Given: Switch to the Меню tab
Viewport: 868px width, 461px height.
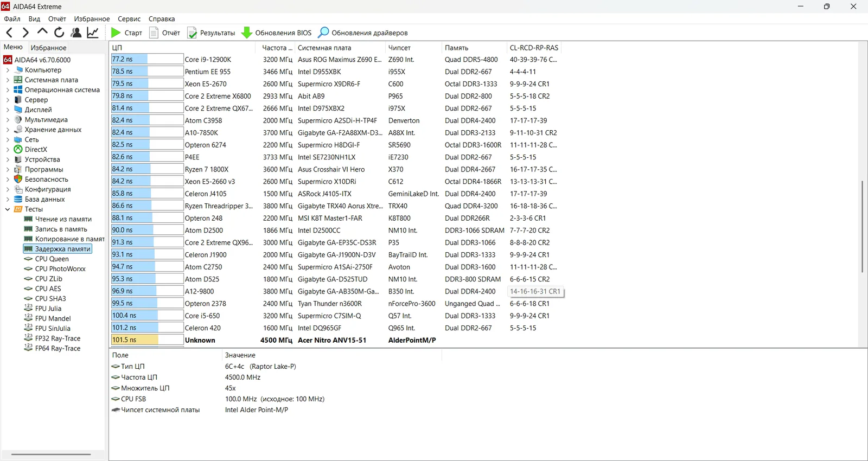Looking at the screenshot, I should [x=13, y=47].
